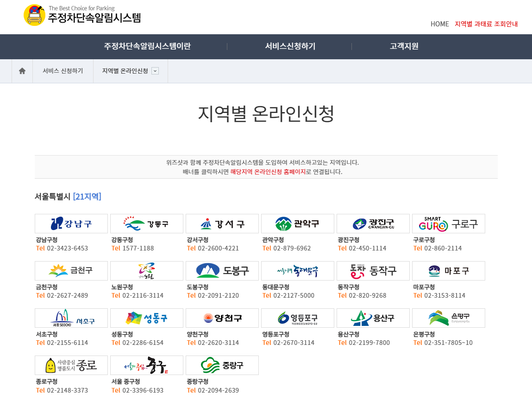This screenshot has width=532, height=406.
Task: Open the 영등포구 district banner
Action: [298, 318]
